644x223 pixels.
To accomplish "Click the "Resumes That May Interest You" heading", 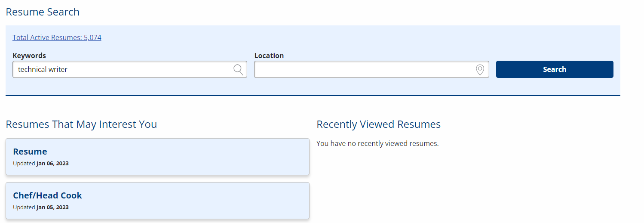I will (x=81, y=124).
